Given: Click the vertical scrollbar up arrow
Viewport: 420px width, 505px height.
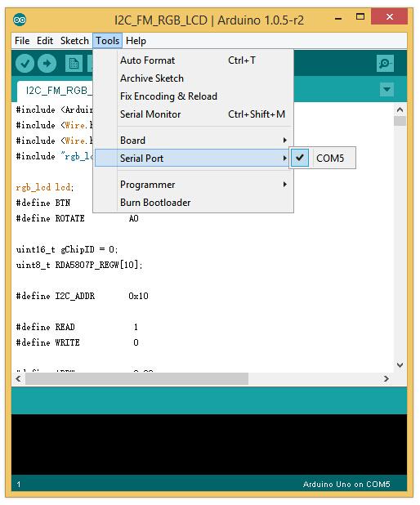Looking at the screenshot, I should pyautogui.click(x=400, y=109).
